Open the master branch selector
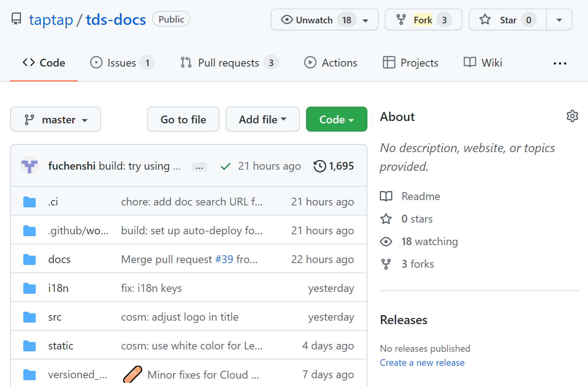Image resolution: width=588 pixels, height=386 pixels. pyautogui.click(x=56, y=119)
